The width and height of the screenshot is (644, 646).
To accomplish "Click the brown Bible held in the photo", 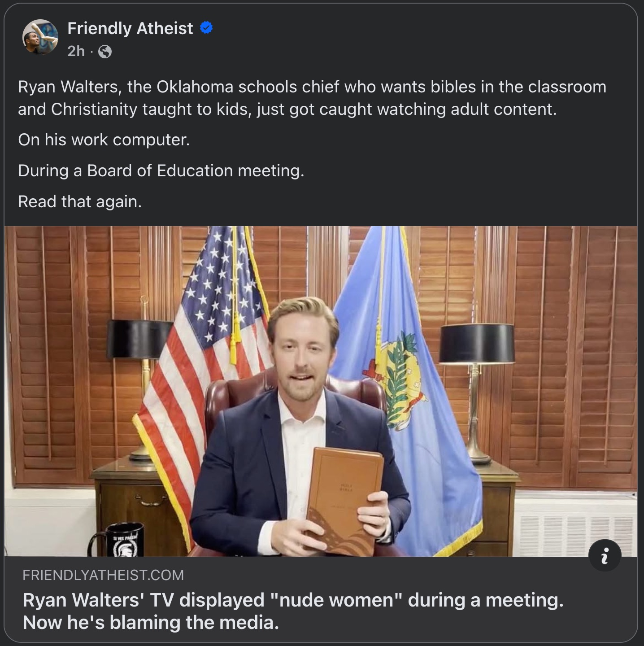I will (344, 498).
